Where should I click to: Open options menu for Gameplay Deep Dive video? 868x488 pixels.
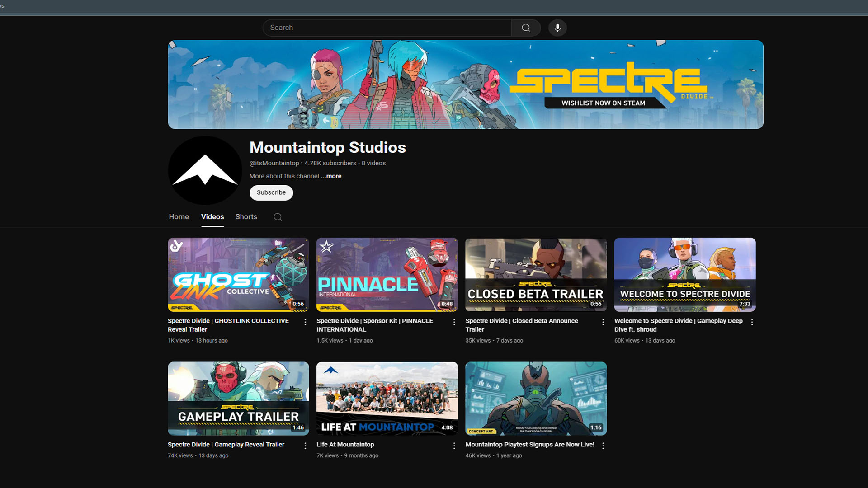tap(752, 322)
